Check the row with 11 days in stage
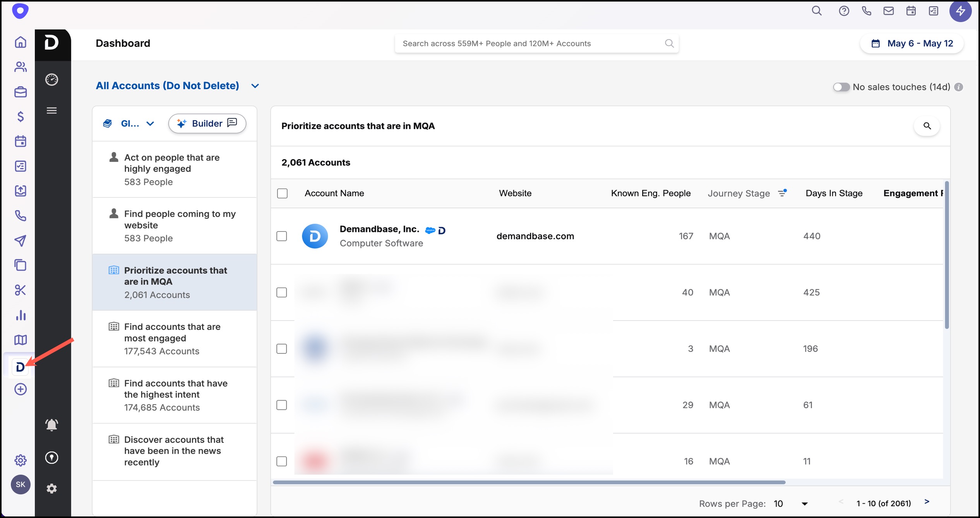Screen dimensions: 980x518 (282, 461)
